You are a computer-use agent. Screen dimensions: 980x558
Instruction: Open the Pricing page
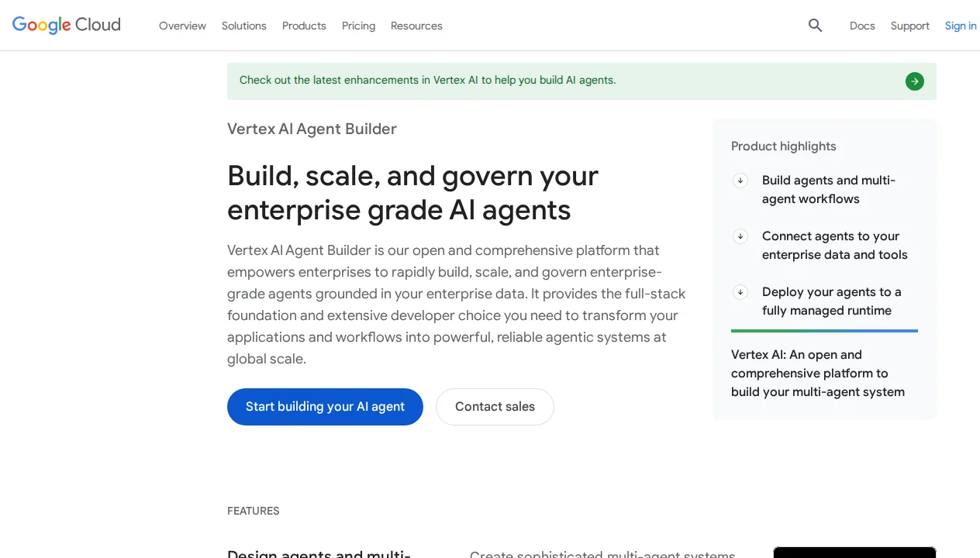click(358, 26)
